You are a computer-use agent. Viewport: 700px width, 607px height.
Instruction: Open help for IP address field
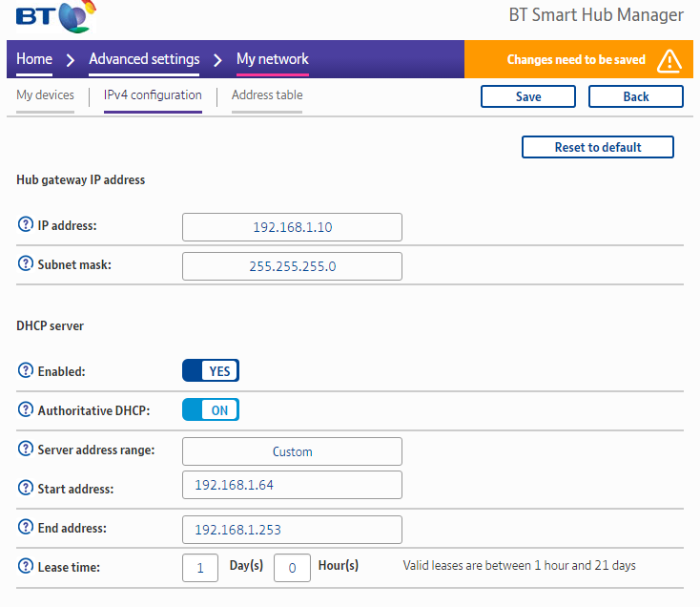(26, 225)
